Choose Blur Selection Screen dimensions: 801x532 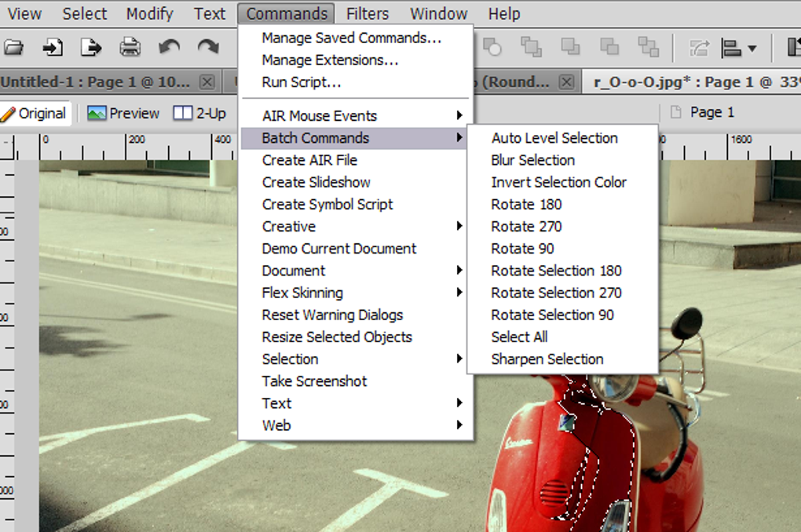pyautogui.click(x=562, y=160)
